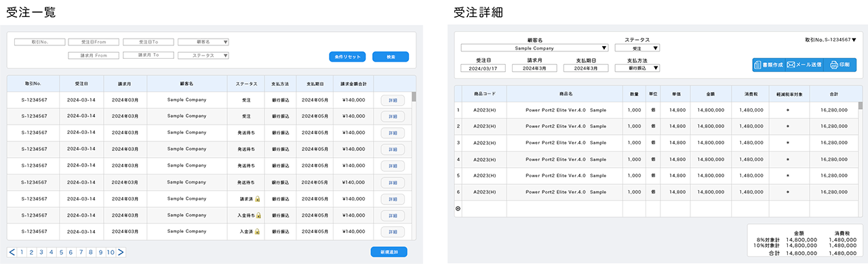Click the 請求月 From filter field
868x264 pixels.
coord(94,56)
